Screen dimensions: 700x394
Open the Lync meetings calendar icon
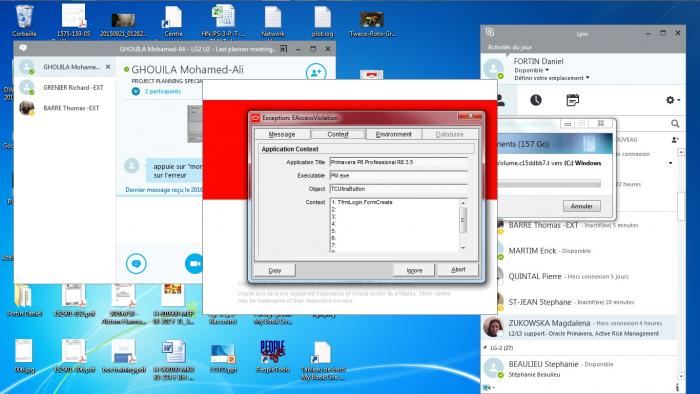[572, 100]
